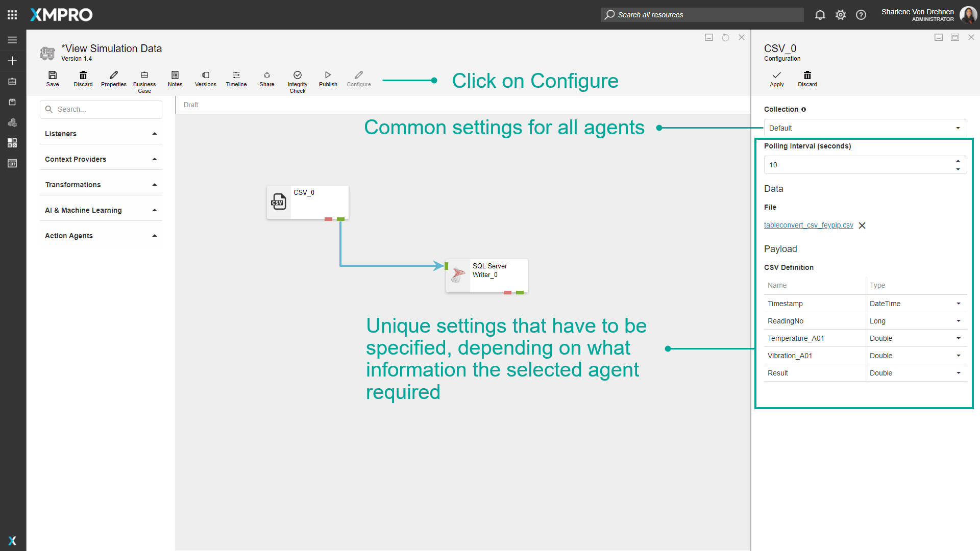Increase the polling interval value
The width and height of the screenshot is (980, 551).
pos(958,161)
